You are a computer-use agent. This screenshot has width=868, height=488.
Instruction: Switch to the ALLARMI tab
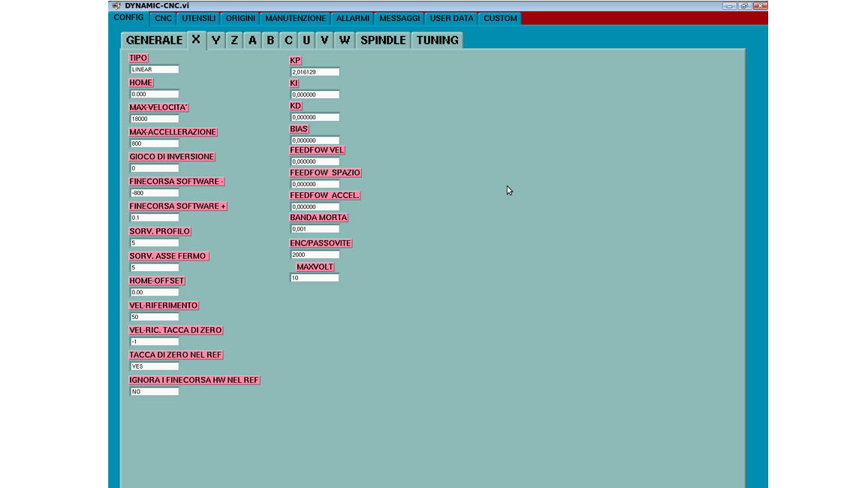click(x=353, y=18)
